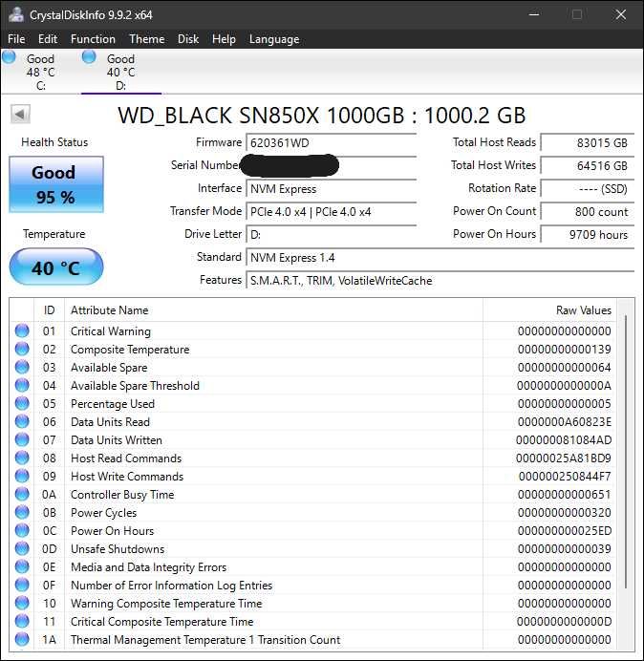This screenshot has width=644, height=661.
Task: Open the Function menu
Action: [x=93, y=39]
